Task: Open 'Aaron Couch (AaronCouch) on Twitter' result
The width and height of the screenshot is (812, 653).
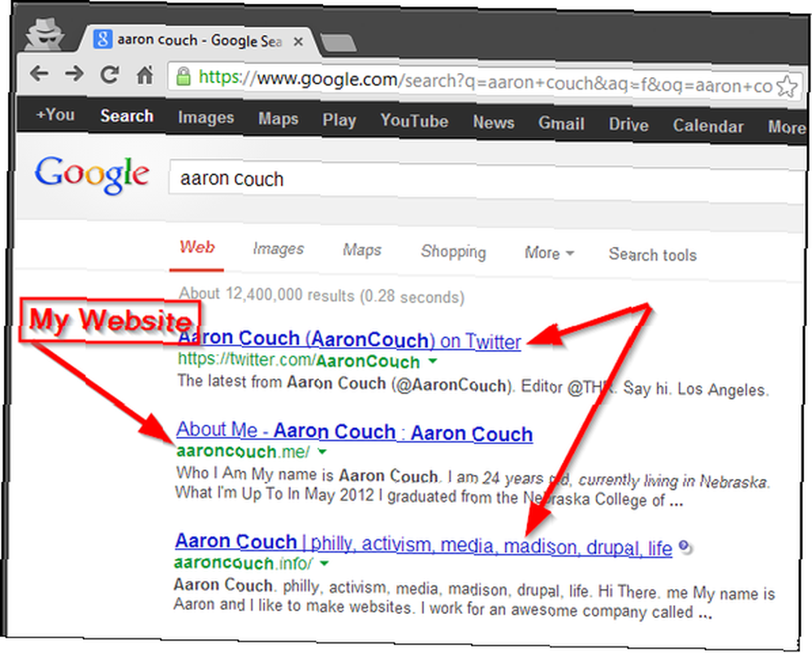Action: (x=349, y=340)
